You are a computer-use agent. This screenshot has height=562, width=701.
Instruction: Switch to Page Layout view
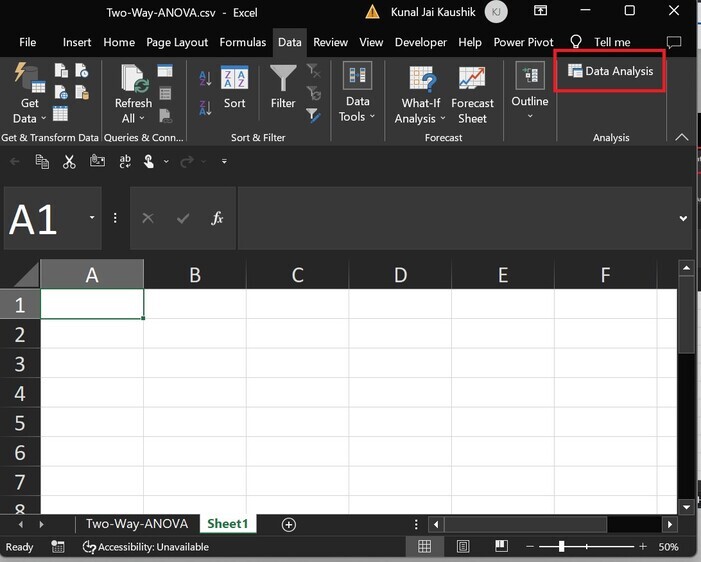[463, 547]
